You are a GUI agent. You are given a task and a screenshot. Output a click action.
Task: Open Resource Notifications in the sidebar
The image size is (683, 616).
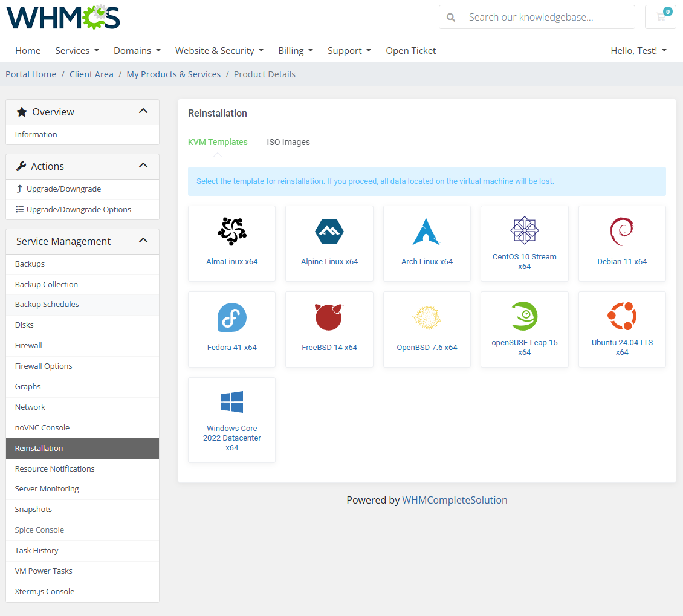point(82,468)
